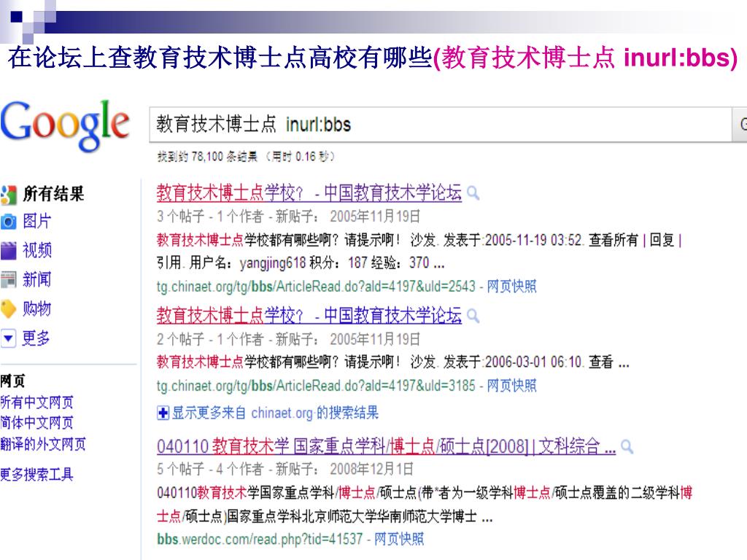The width and height of the screenshot is (747, 560).
Task: Click the snippet line with yangjing618
Action: [x=300, y=262]
